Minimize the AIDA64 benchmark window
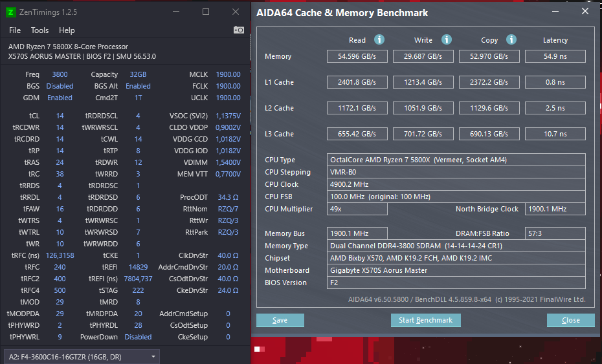This screenshot has width=602, height=364. click(555, 12)
